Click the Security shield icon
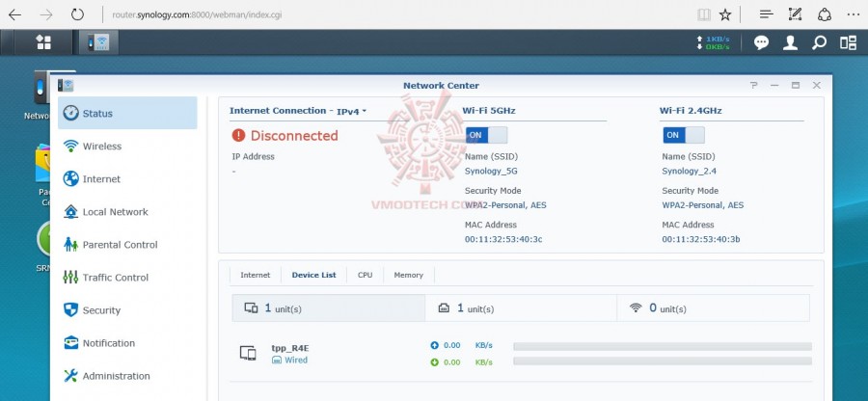The height and width of the screenshot is (401, 868). pos(70,309)
